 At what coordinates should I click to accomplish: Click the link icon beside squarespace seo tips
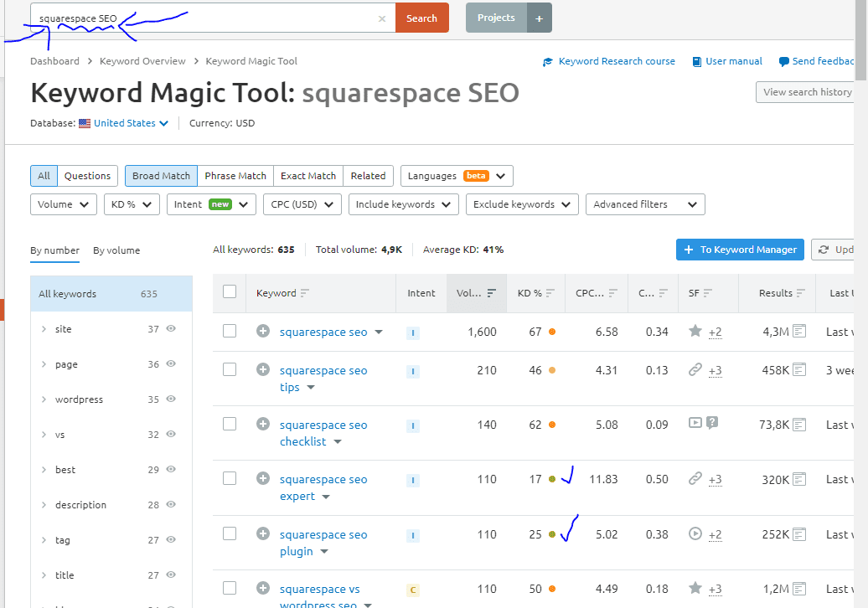[695, 370]
